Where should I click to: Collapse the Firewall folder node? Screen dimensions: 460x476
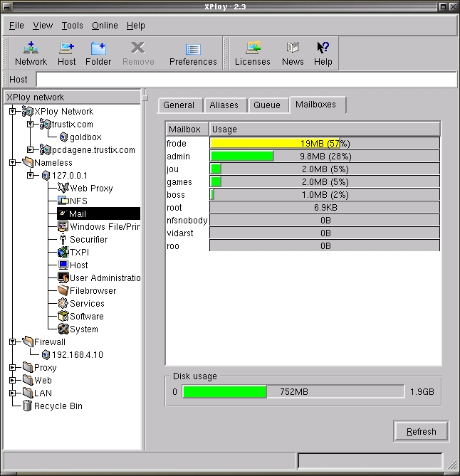coord(13,342)
